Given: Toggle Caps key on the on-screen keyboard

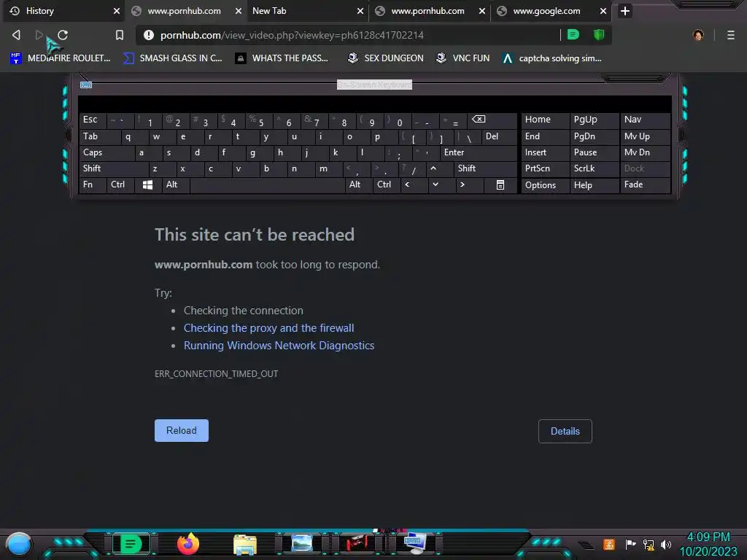Looking at the screenshot, I should (x=107, y=152).
